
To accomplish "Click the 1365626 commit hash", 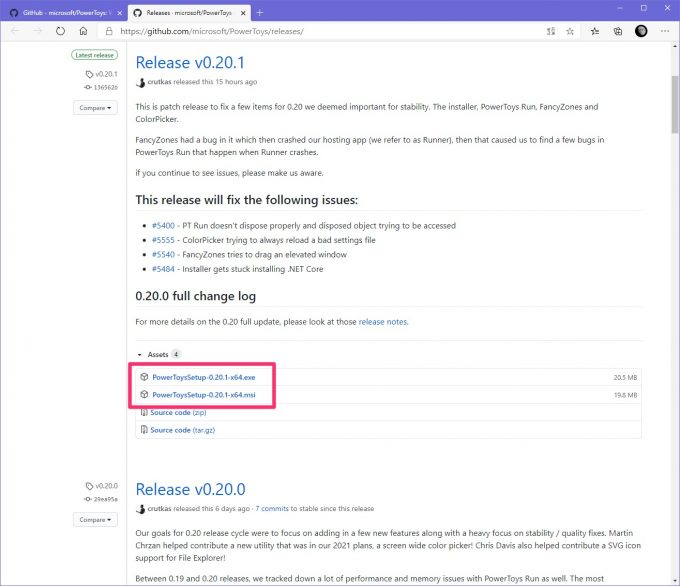I will [x=106, y=87].
